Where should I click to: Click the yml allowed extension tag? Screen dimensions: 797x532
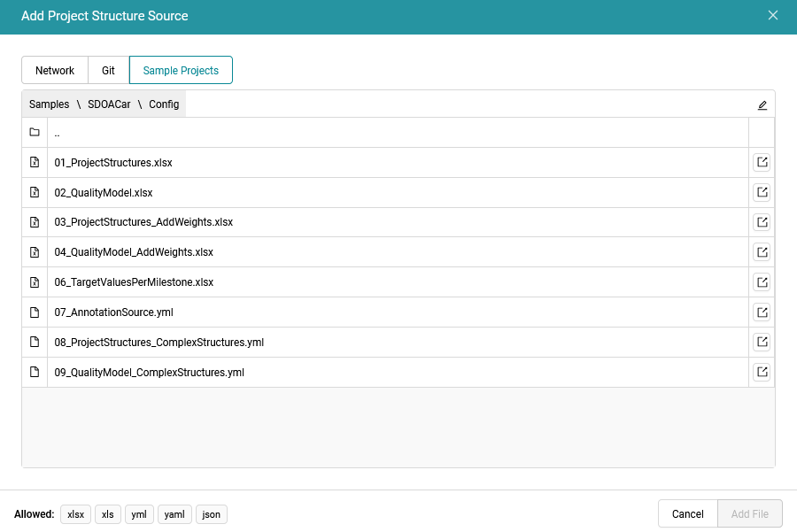(x=139, y=514)
